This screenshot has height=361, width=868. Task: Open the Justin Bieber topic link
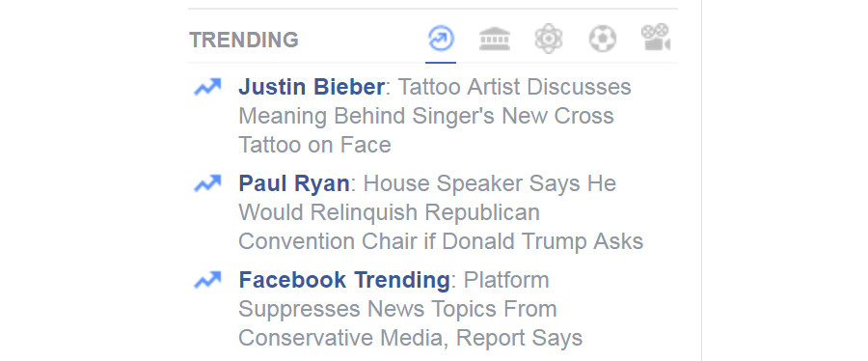(x=312, y=87)
